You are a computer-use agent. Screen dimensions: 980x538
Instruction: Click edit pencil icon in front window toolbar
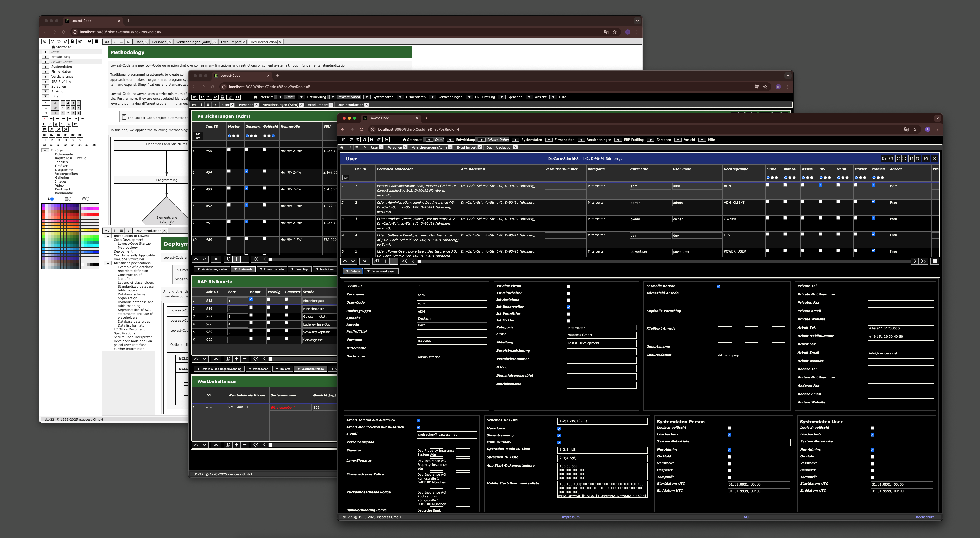click(379, 140)
